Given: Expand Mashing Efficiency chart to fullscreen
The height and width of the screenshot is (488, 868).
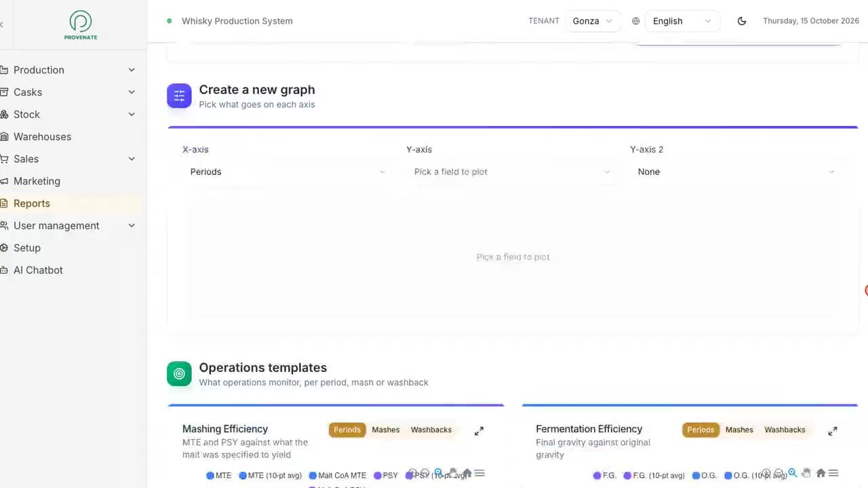Looking at the screenshot, I should click(x=479, y=430).
